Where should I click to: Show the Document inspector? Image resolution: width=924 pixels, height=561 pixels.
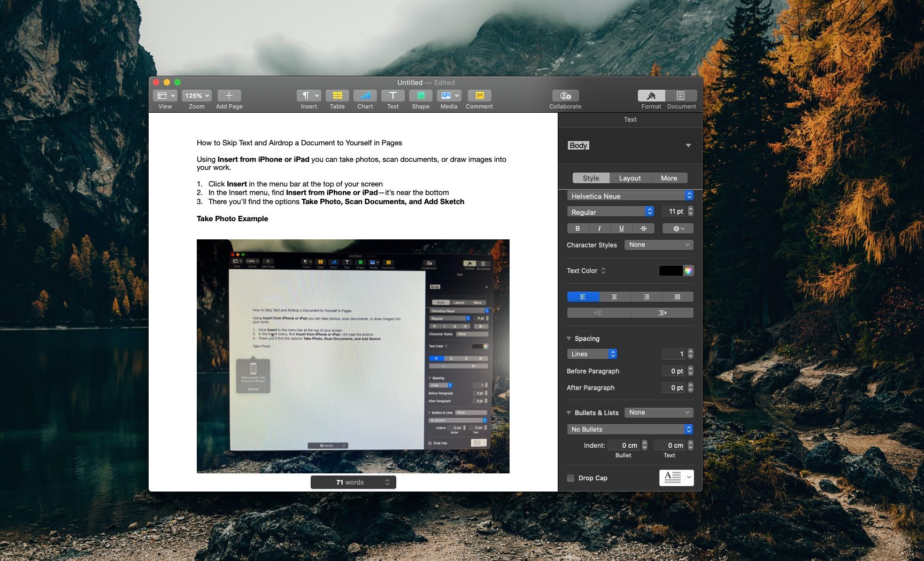point(681,96)
